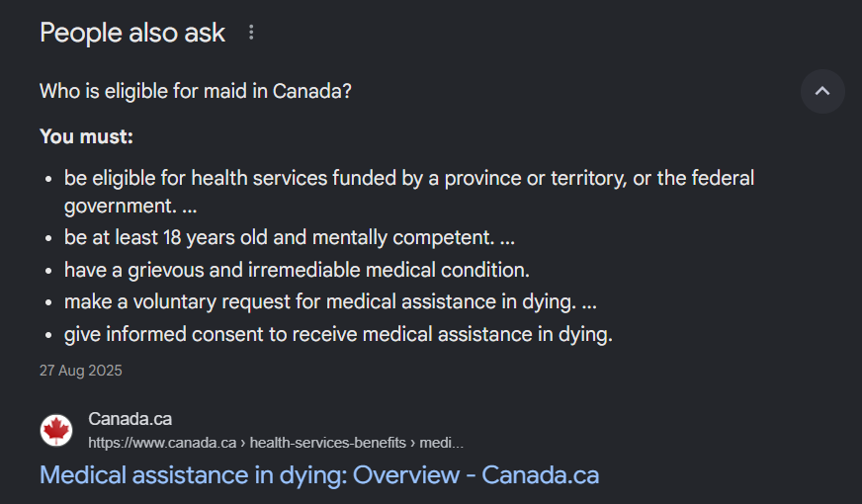
Task: Open "Medical assistance in dying: Overview" link
Action: pyautogui.click(x=318, y=474)
